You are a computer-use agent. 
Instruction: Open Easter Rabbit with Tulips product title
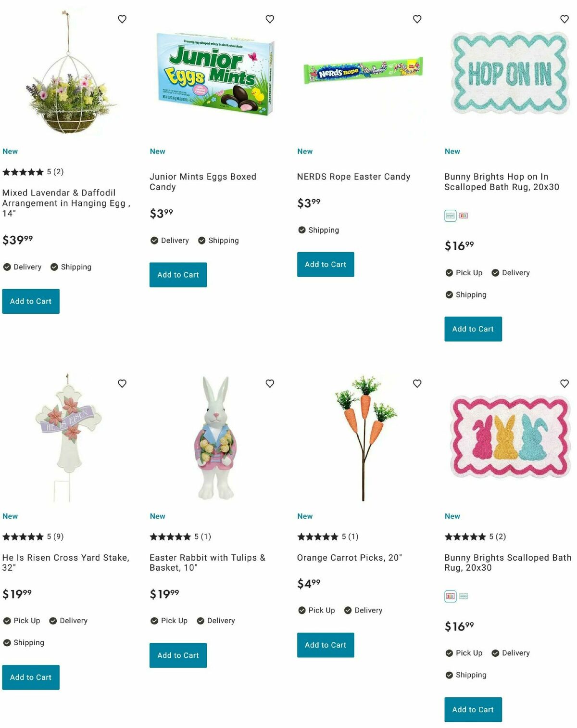point(207,562)
